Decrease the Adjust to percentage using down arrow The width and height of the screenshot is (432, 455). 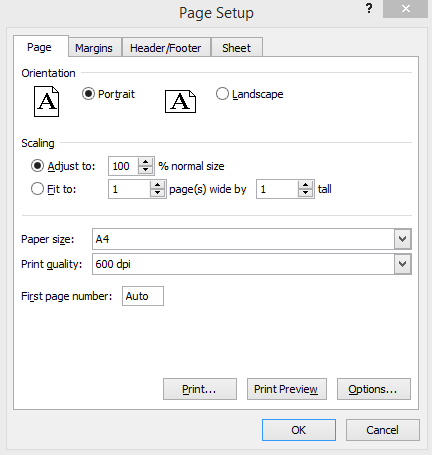pyautogui.click(x=145, y=170)
